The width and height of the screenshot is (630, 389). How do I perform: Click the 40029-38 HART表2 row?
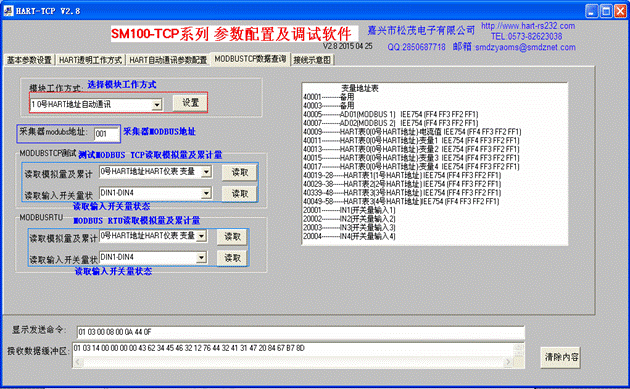tap(402, 184)
